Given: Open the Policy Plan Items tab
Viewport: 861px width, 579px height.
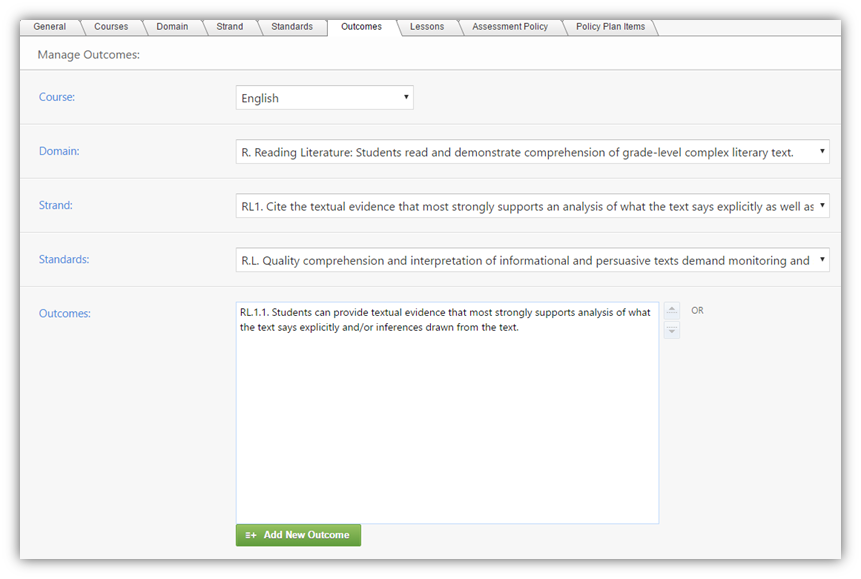Looking at the screenshot, I should coord(610,27).
